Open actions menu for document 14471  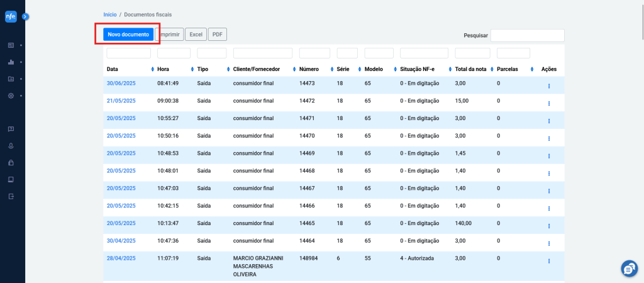pos(548,121)
